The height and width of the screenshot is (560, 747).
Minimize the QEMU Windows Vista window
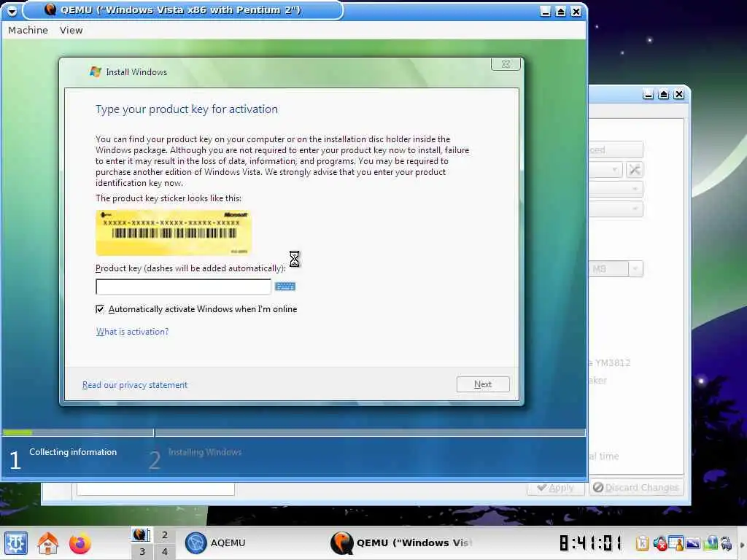[546, 12]
